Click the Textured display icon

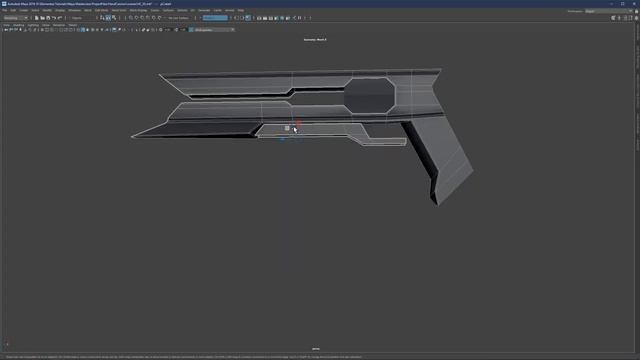97,30
